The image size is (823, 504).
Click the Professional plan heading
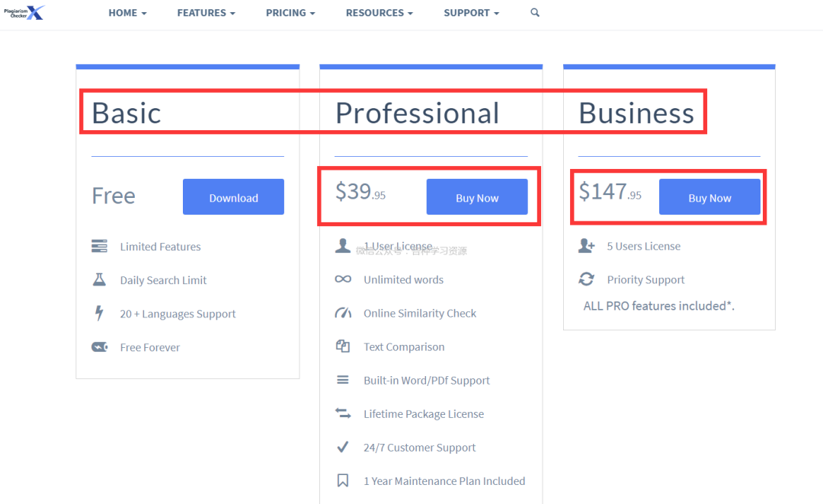pyautogui.click(x=418, y=113)
